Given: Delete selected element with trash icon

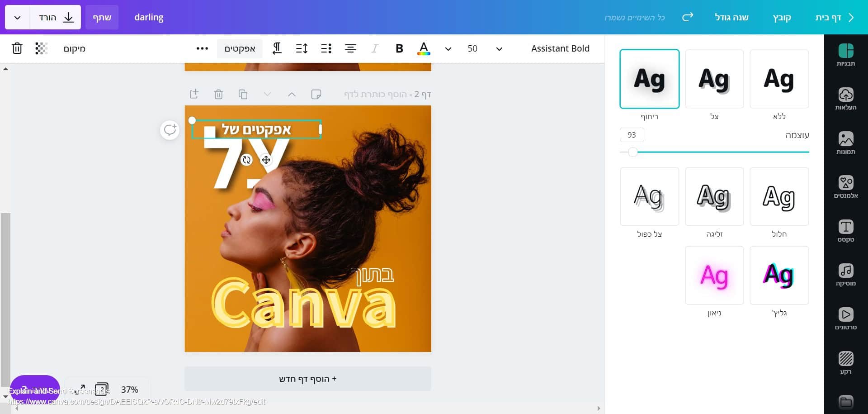Looking at the screenshot, I should coord(17,48).
